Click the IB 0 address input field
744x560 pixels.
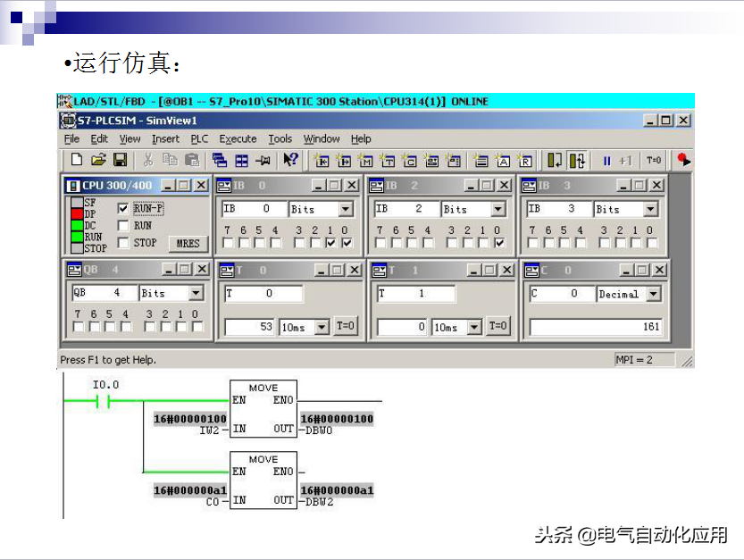click(255, 209)
